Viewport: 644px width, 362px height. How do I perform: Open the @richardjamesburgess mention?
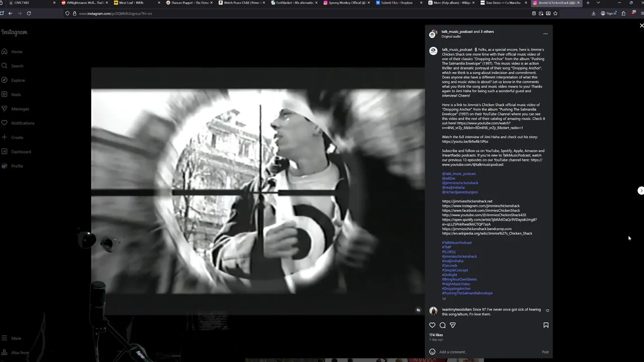(460, 192)
